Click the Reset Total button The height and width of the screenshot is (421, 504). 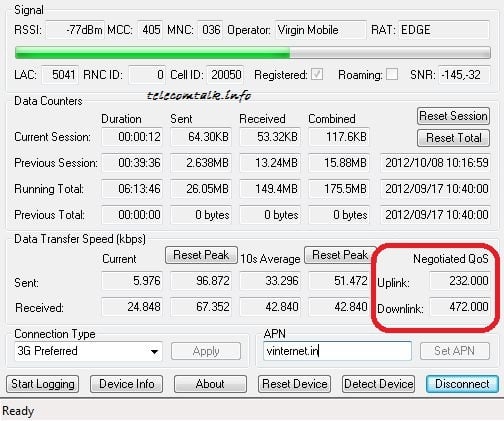tap(453, 138)
